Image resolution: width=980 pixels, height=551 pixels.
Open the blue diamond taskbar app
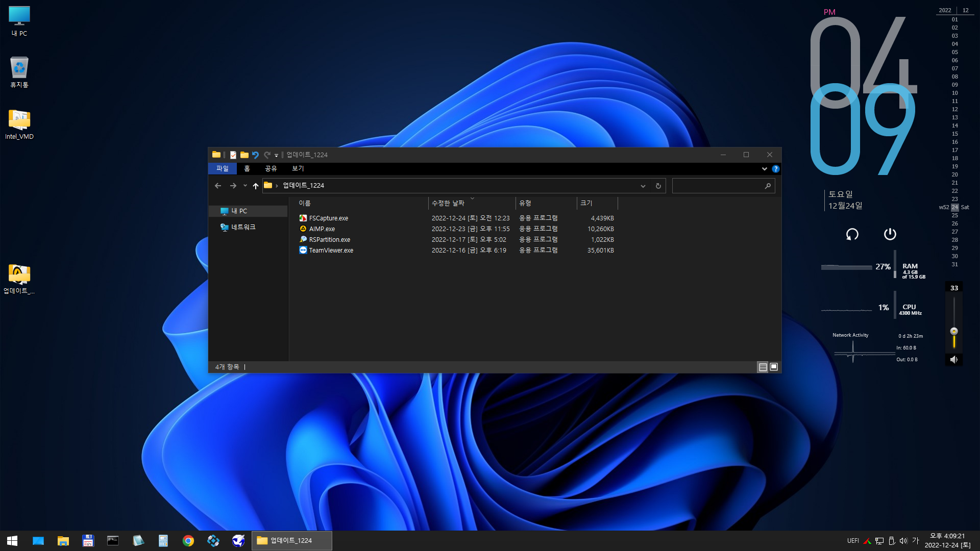pyautogui.click(x=213, y=541)
